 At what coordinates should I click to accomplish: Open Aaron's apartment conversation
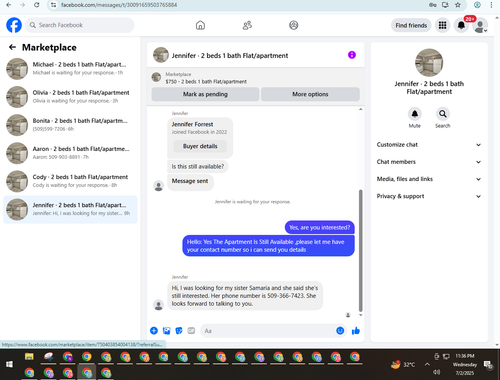click(70, 153)
